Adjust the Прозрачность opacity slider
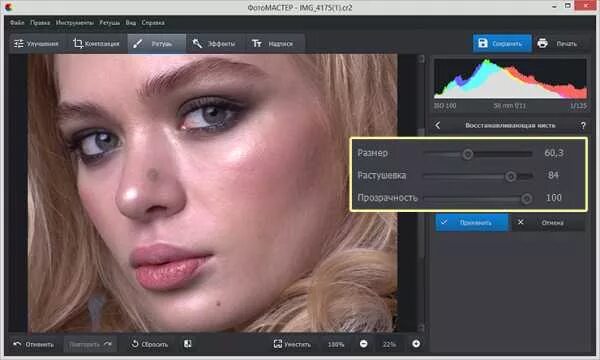Viewport: 600px width, 360px height. tap(478, 198)
